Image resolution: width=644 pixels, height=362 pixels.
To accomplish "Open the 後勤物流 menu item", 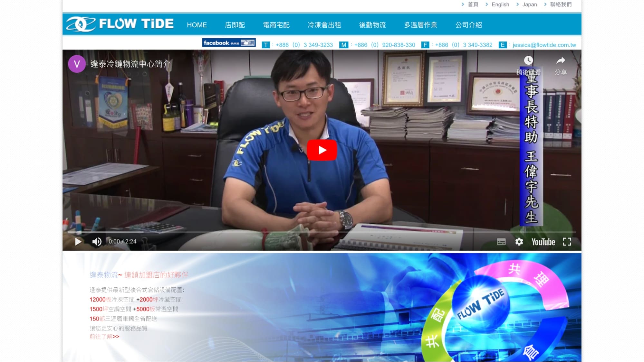I will pos(372,25).
